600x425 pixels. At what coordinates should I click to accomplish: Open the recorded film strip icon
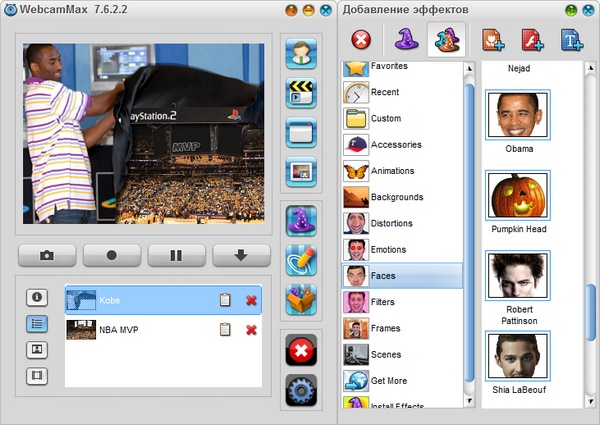37,376
